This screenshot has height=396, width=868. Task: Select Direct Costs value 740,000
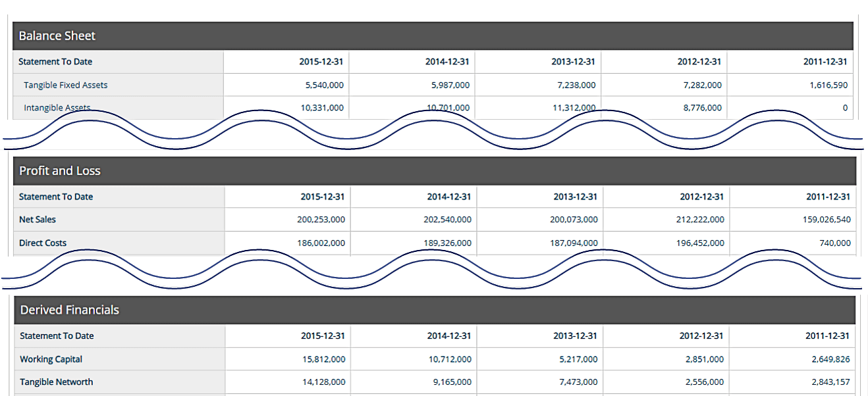[x=836, y=243]
